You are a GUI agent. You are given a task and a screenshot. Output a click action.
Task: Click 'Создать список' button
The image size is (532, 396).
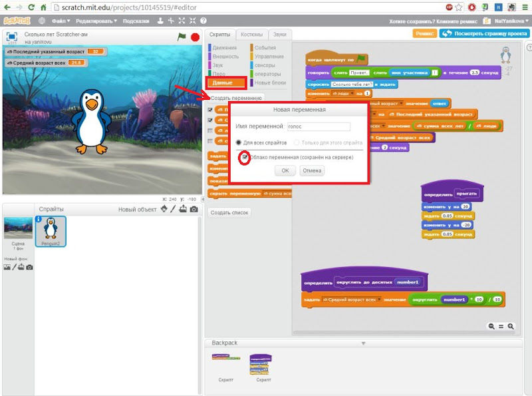click(x=229, y=212)
